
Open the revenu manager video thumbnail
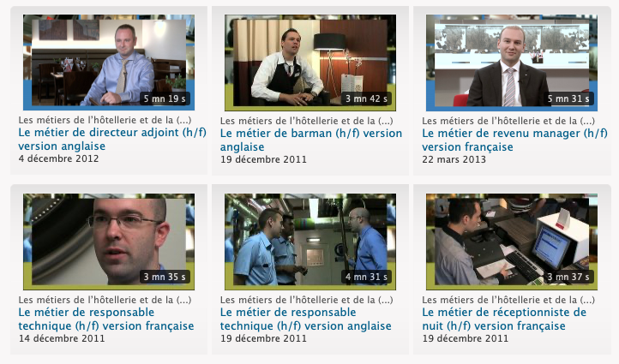[512, 63]
